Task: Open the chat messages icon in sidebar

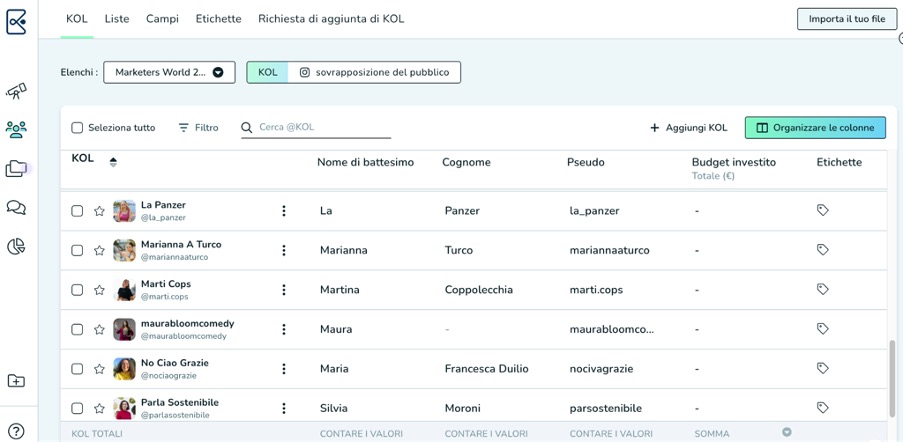Action: point(16,208)
